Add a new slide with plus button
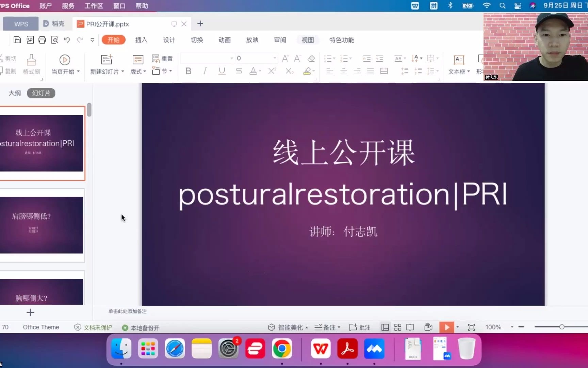 coord(30,312)
